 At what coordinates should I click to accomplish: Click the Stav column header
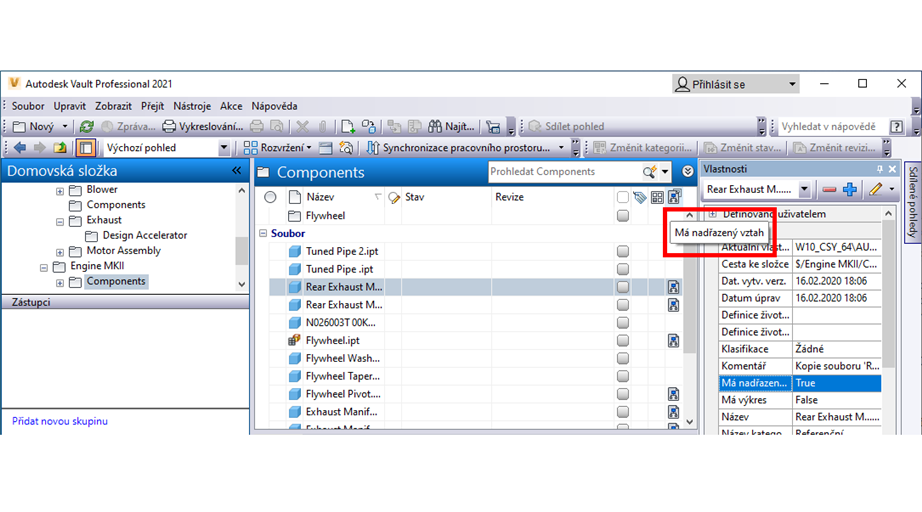click(415, 197)
